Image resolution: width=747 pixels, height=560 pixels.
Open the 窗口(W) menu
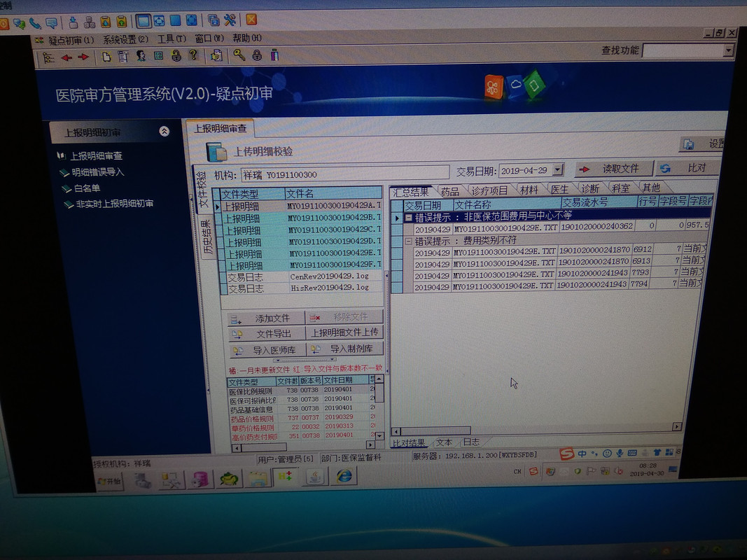click(209, 38)
